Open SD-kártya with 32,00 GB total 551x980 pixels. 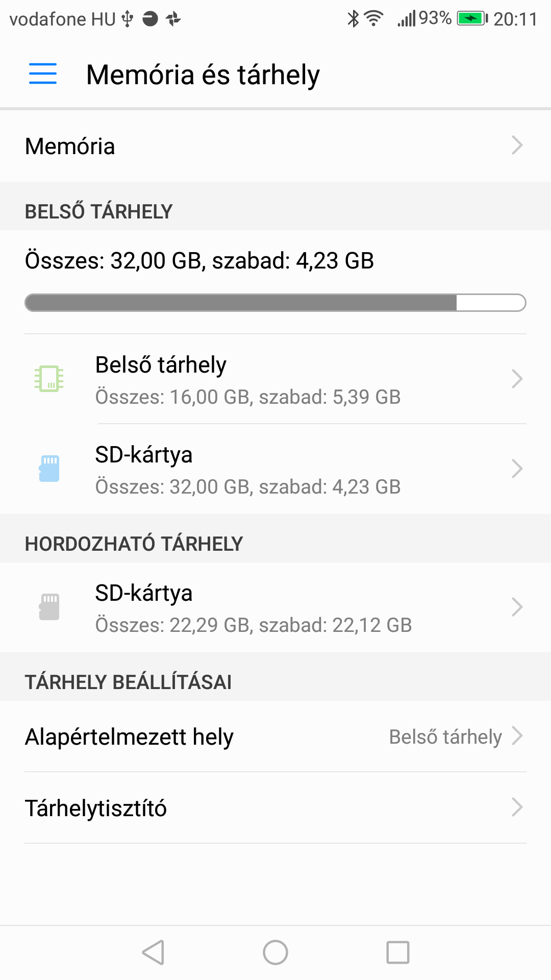click(x=275, y=469)
